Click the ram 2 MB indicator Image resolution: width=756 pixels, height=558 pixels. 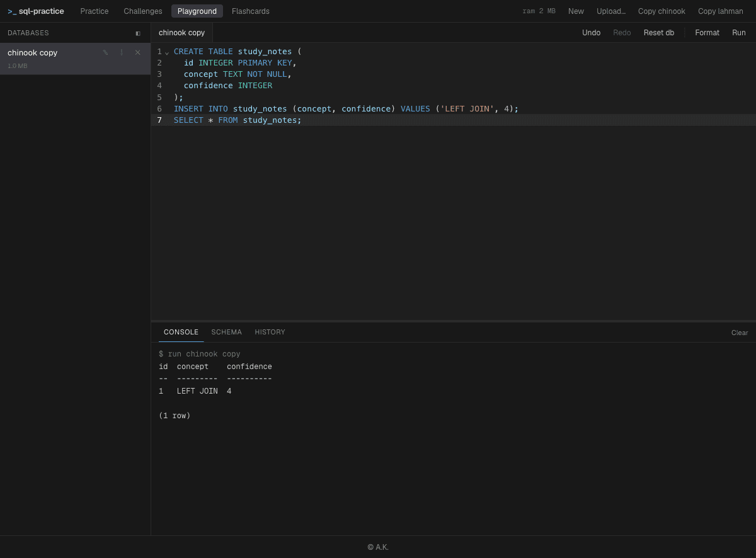(539, 11)
